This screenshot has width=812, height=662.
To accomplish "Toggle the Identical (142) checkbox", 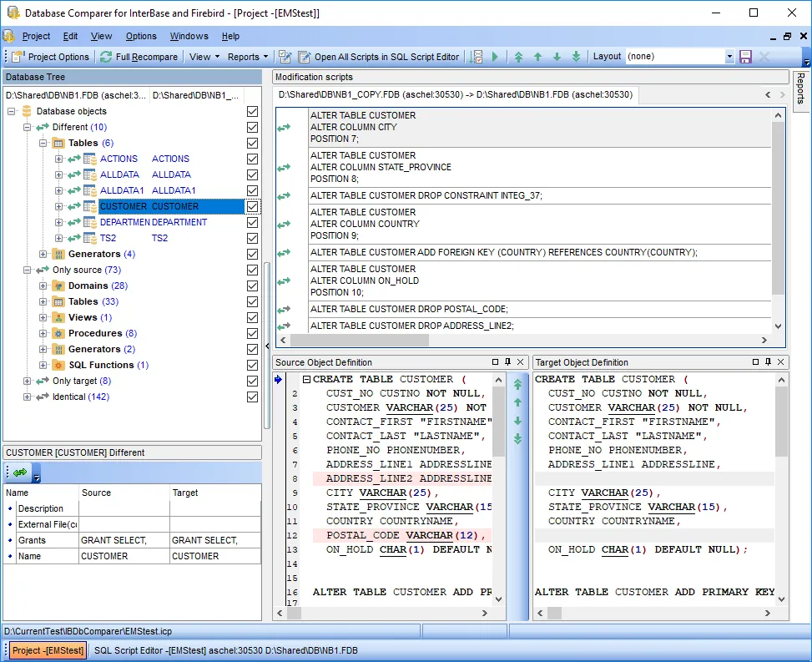I will coord(252,397).
